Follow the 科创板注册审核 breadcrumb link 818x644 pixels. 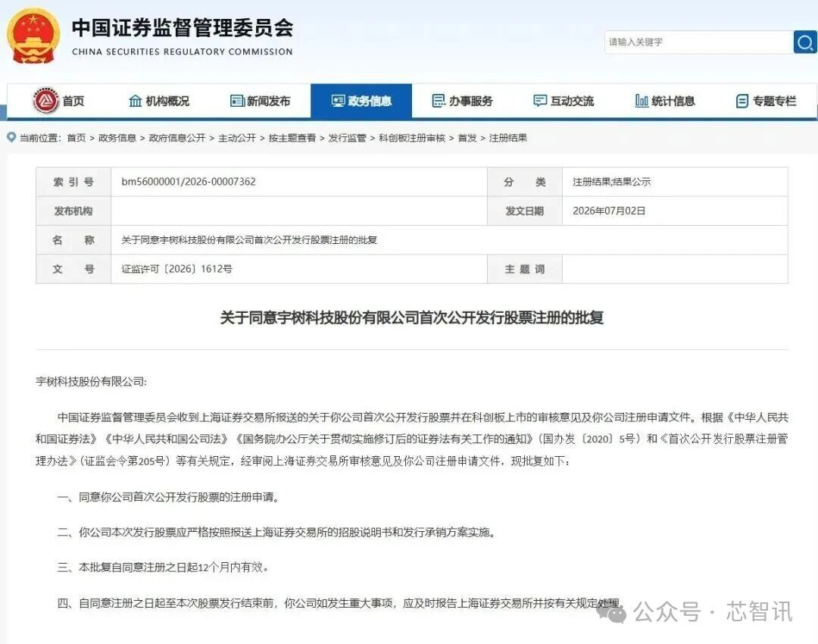[412, 138]
